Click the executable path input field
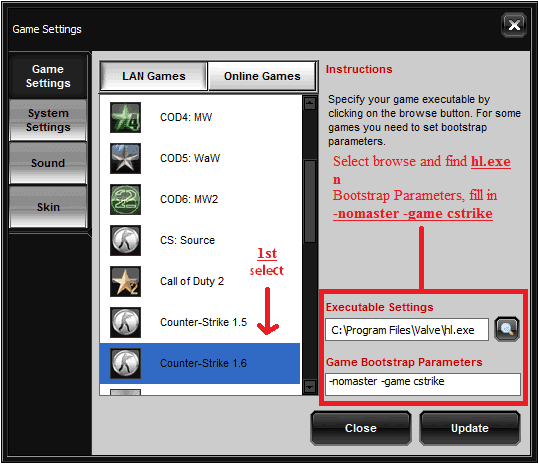The image size is (538, 464). pyautogui.click(x=407, y=329)
